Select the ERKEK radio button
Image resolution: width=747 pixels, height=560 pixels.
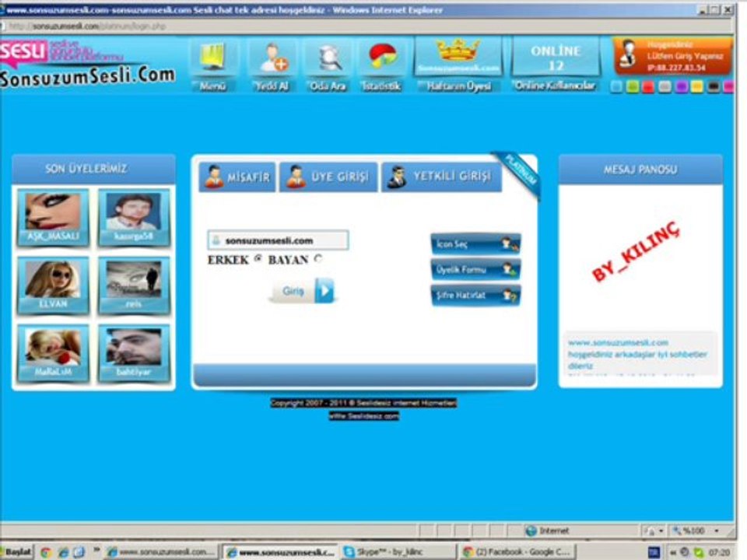click(x=258, y=258)
